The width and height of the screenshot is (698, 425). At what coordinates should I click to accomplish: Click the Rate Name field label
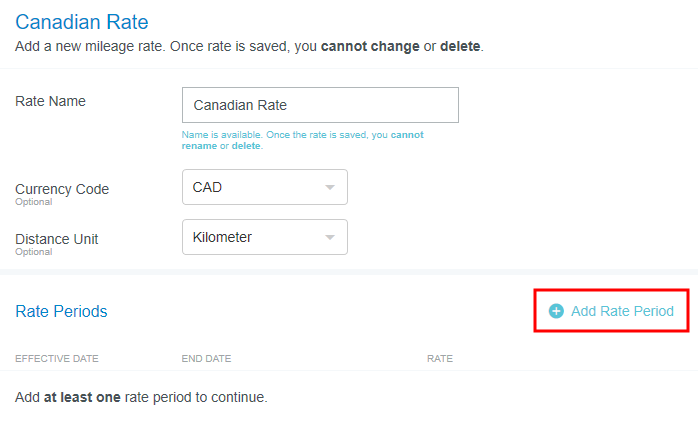[x=50, y=101]
